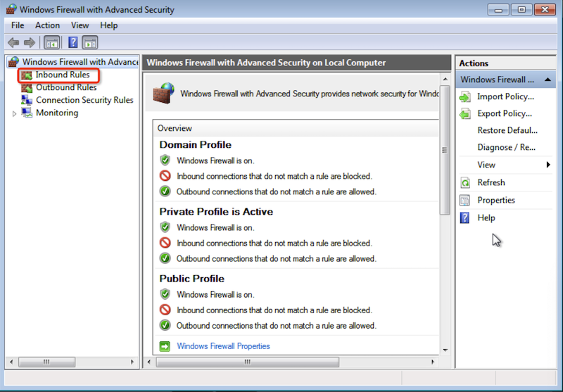Click the Public Profile outbound allowed green check icon
The height and width of the screenshot is (392, 563).
point(165,326)
